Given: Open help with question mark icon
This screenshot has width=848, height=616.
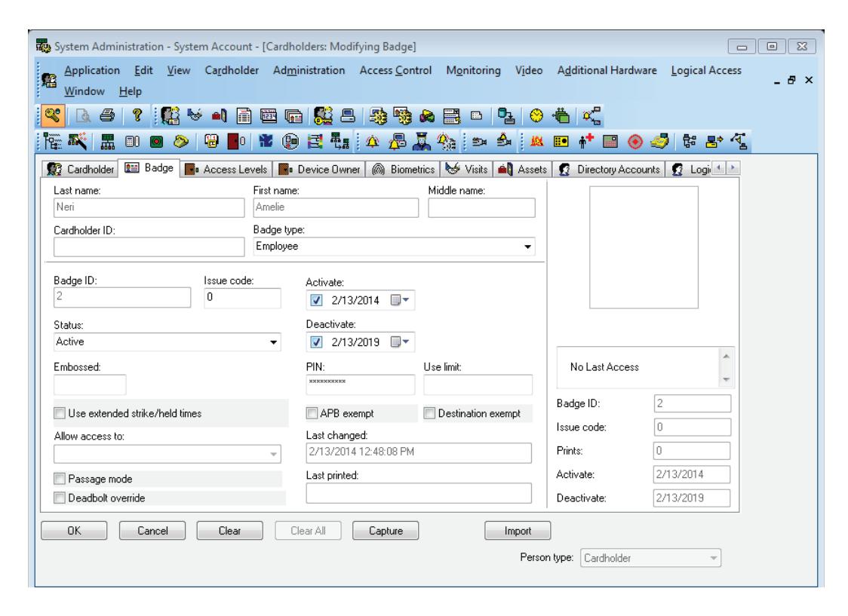Looking at the screenshot, I should (x=137, y=115).
